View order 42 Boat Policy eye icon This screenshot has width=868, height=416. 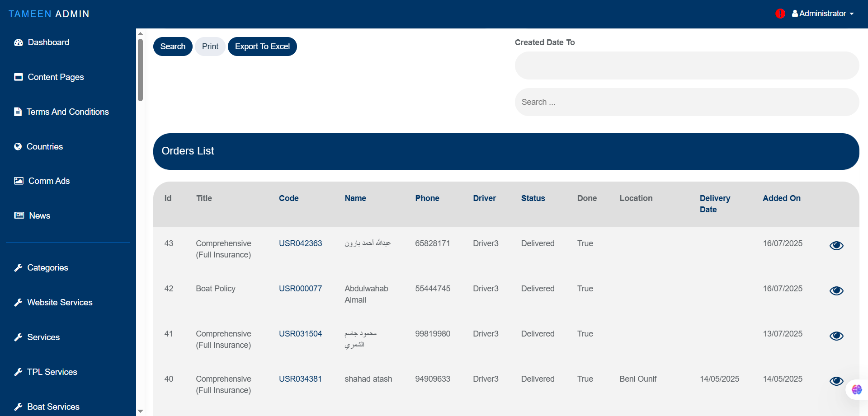click(836, 290)
